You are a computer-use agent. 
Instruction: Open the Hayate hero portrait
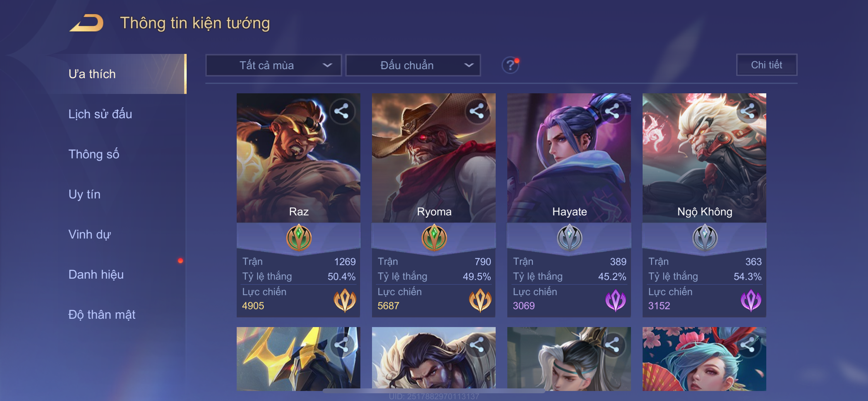[569, 158]
